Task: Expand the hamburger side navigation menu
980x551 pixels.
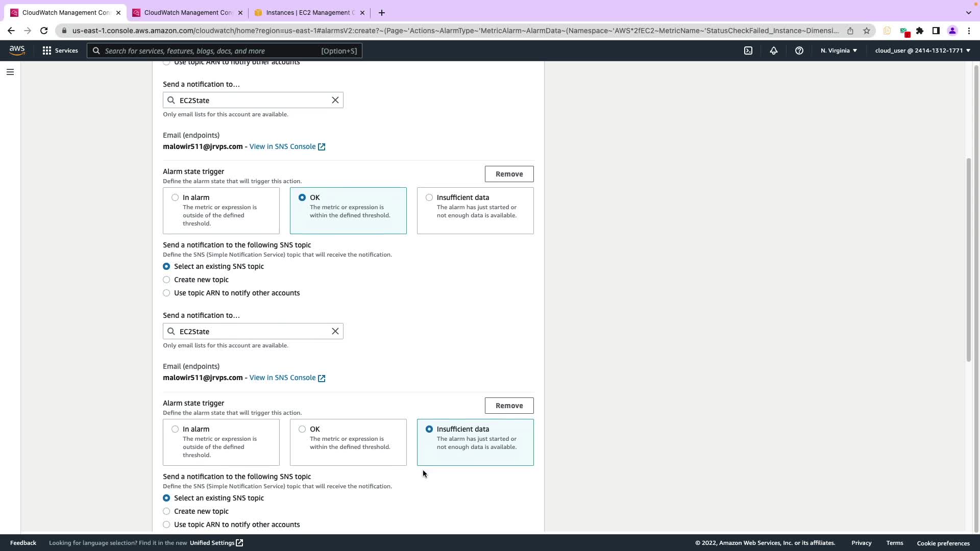Action: 10,72
